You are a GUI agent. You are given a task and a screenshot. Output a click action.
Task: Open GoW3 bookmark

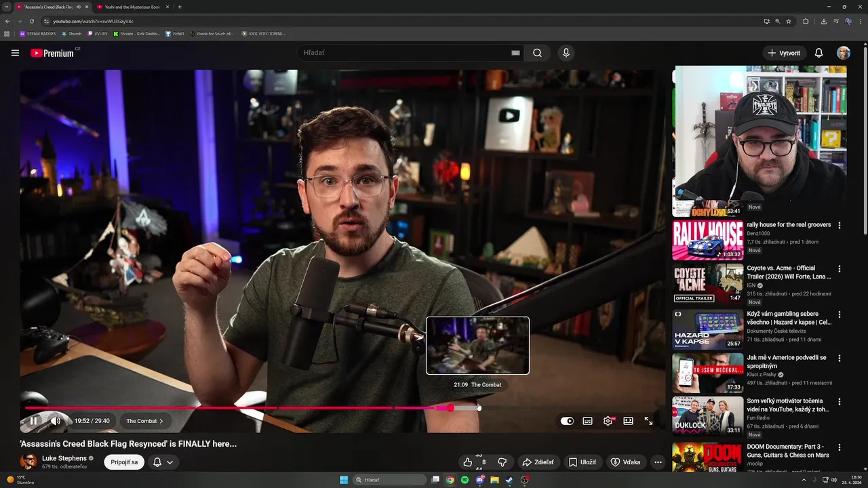coord(175,33)
